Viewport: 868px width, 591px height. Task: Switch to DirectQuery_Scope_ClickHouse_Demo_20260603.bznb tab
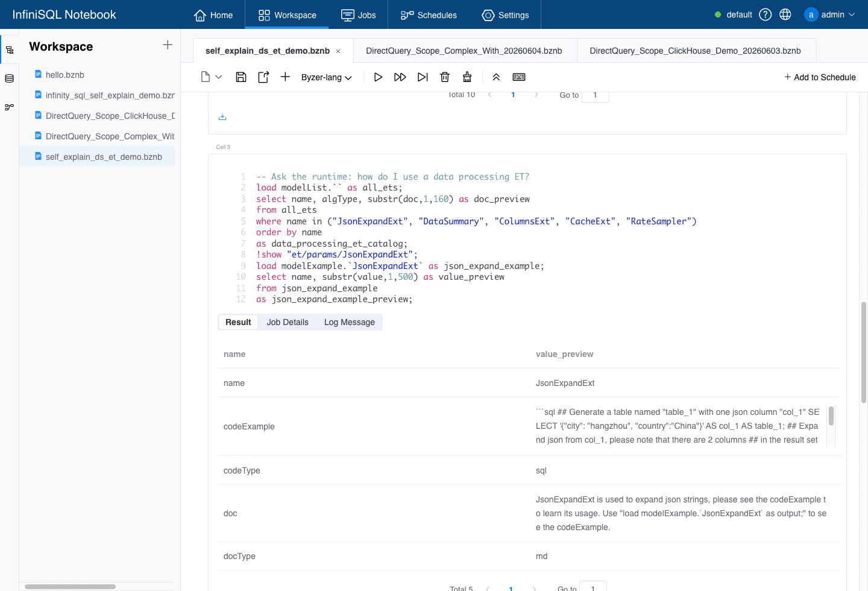pyautogui.click(x=696, y=51)
